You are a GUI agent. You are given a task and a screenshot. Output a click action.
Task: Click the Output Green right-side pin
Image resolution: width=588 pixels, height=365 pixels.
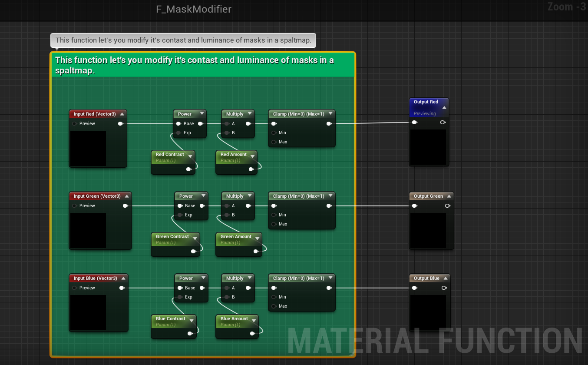tap(447, 206)
